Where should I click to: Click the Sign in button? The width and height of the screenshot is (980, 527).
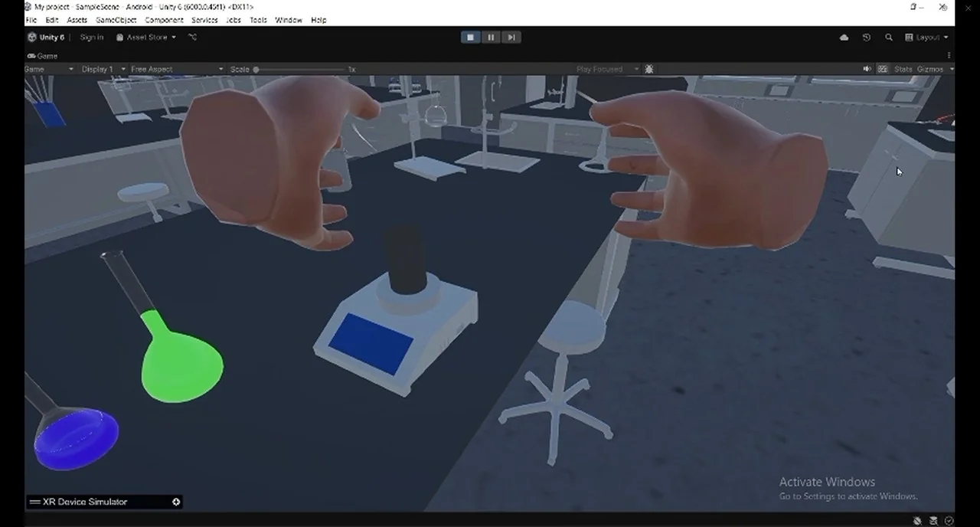(92, 37)
